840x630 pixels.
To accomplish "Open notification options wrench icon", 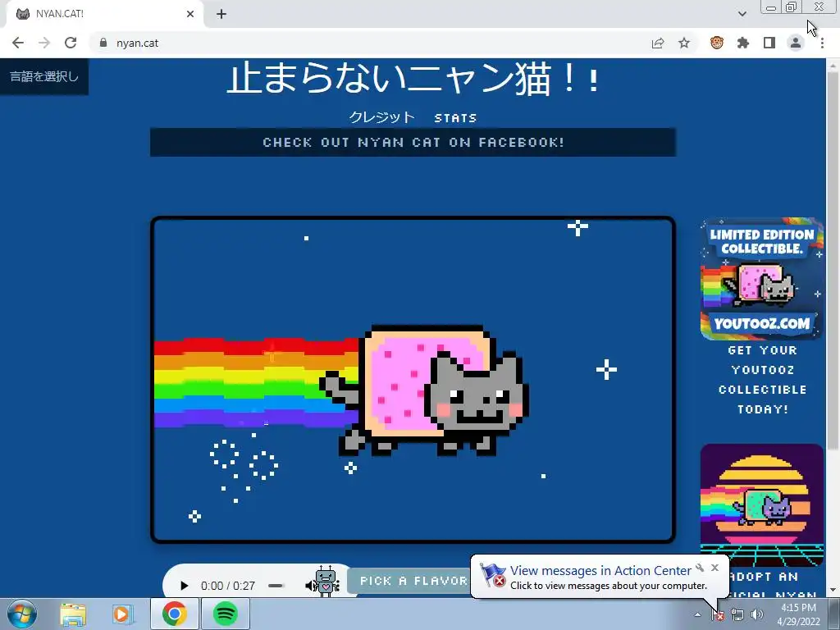I will (x=700, y=568).
